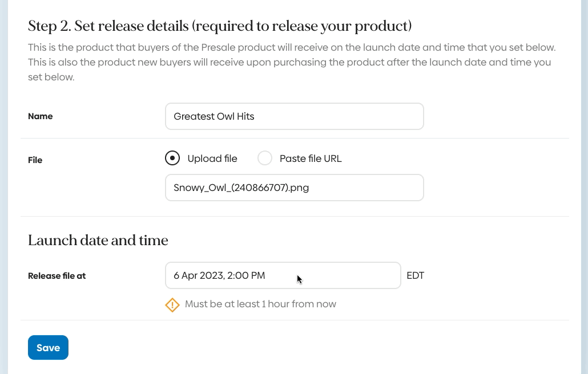
Task: Click the date 6 Apr 2023 in release field
Action: pyautogui.click(x=198, y=276)
